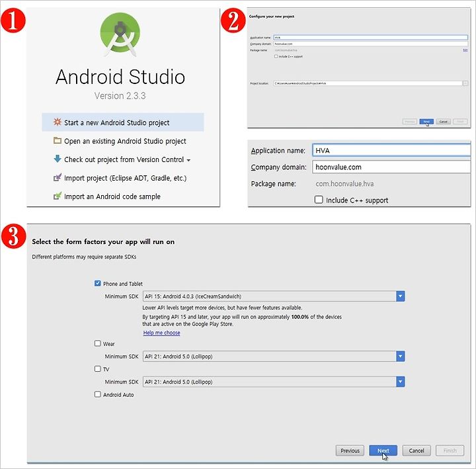
Task: Click the Android Studio logo
Action: pyautogui.click(x=120, y=34)
